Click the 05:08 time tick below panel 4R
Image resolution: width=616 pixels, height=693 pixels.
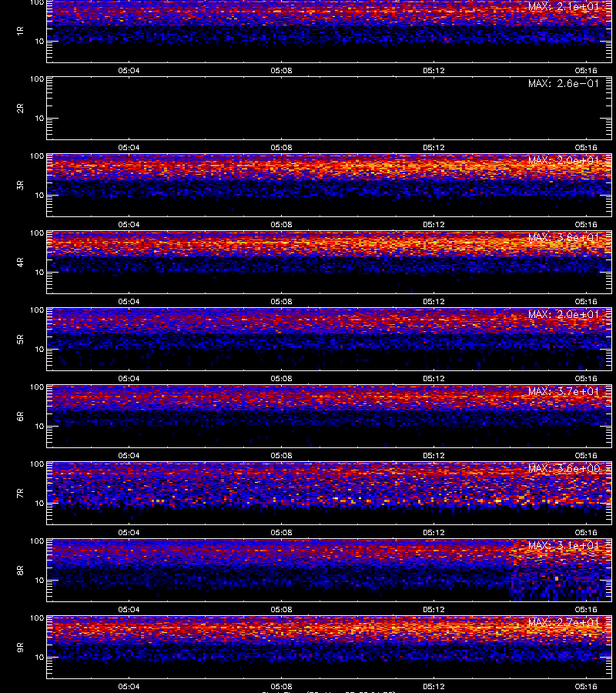coord(281,301)
